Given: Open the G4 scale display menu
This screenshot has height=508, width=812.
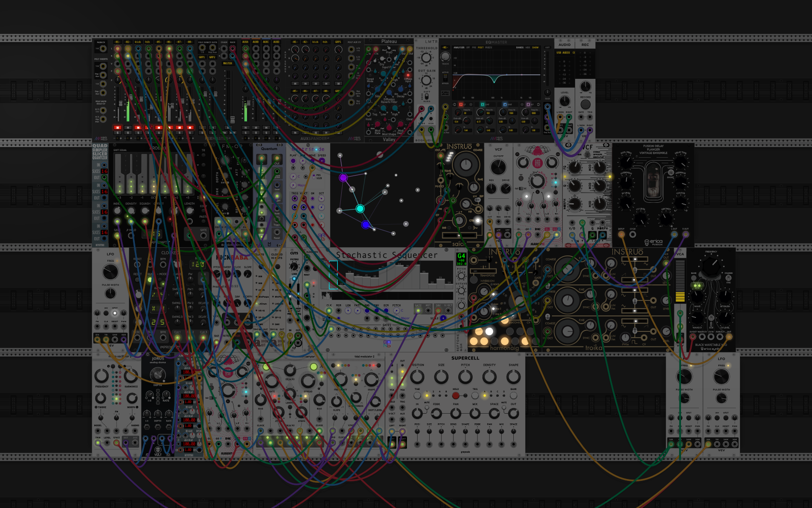Looking at the screenshot, I should (x=461, y=259).
